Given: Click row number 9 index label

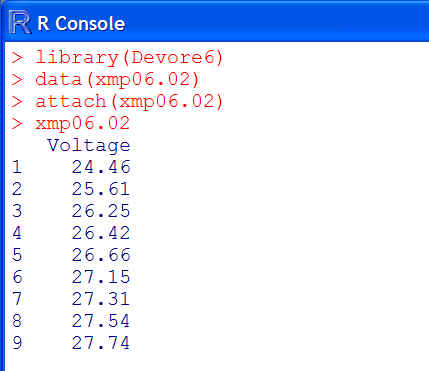Looking at the screenshot, I should pyautogui.click(x=17, y=343).
